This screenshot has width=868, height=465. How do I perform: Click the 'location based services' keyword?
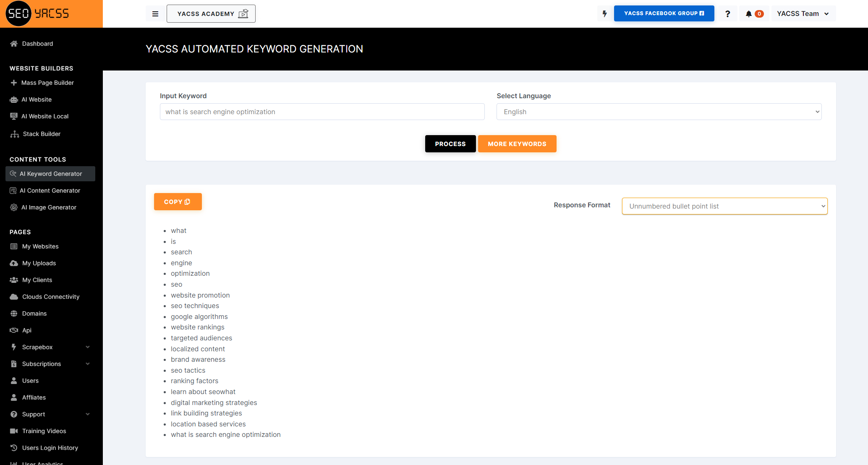(x=208, y=424)
